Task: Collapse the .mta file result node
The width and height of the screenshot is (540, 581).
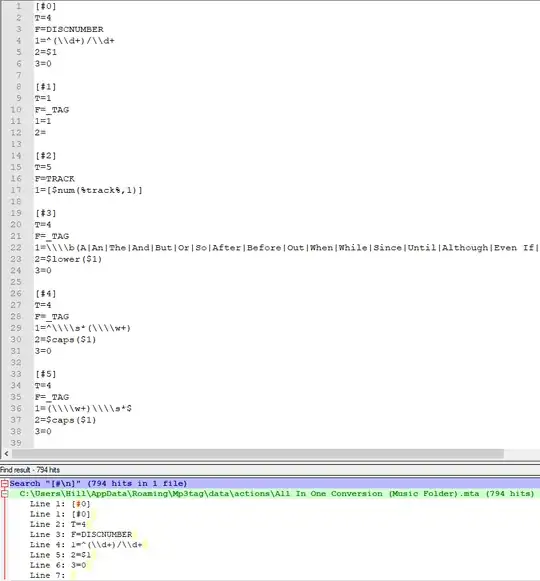Action: [4, 494]
